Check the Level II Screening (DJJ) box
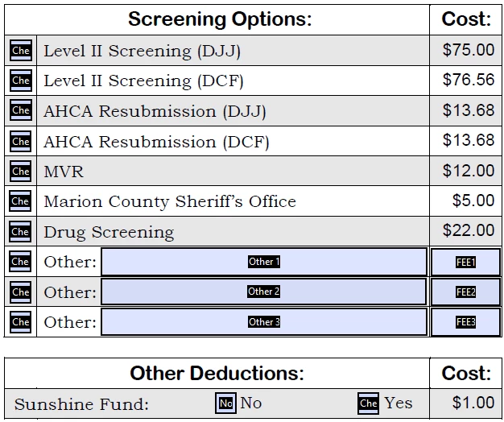 click(x=20, y=51)
